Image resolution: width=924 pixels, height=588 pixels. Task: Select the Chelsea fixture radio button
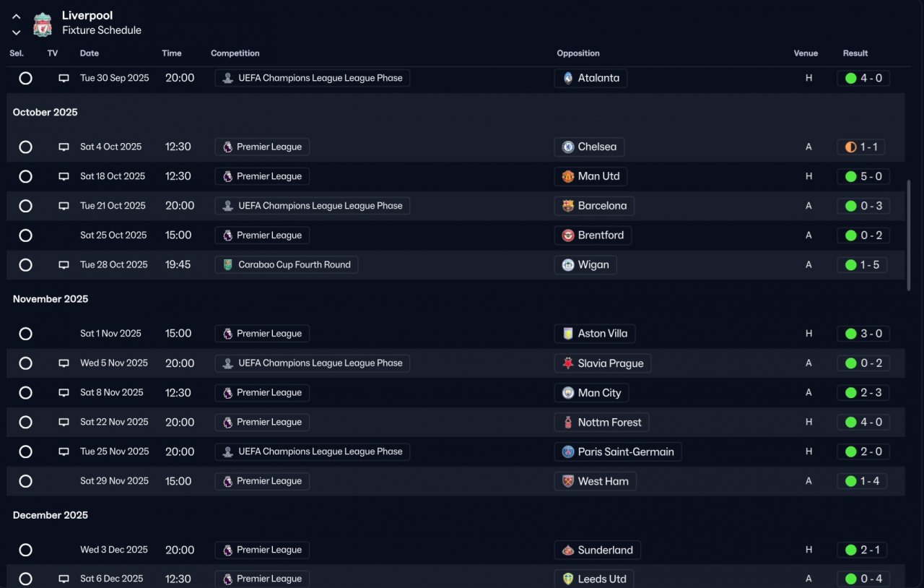[26, 147]
